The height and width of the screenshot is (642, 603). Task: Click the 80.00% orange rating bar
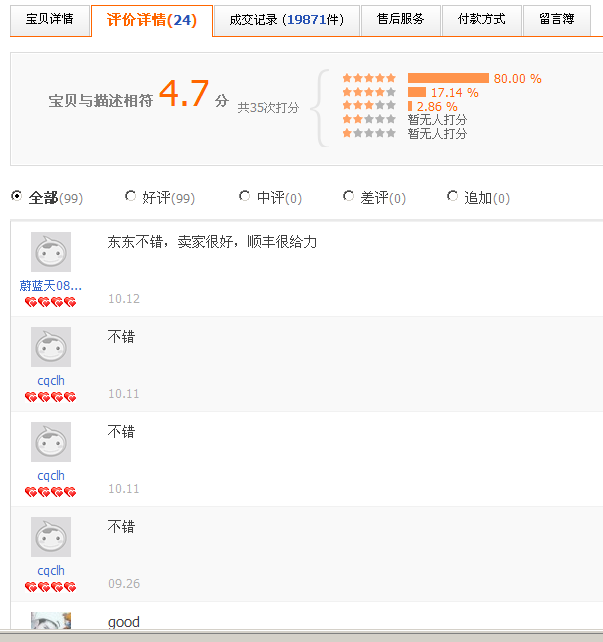click(448, 78)
